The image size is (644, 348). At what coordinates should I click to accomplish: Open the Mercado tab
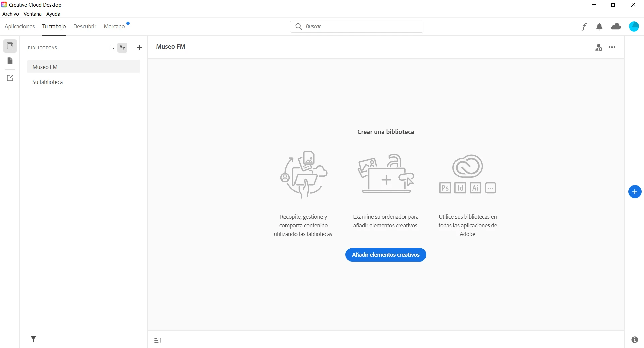(x=114, y=26)
